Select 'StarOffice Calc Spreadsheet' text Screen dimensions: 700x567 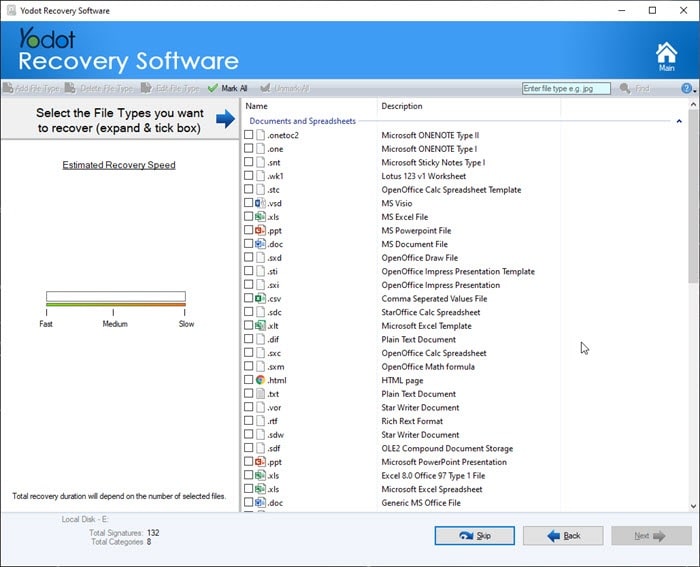tap(430, 312)
